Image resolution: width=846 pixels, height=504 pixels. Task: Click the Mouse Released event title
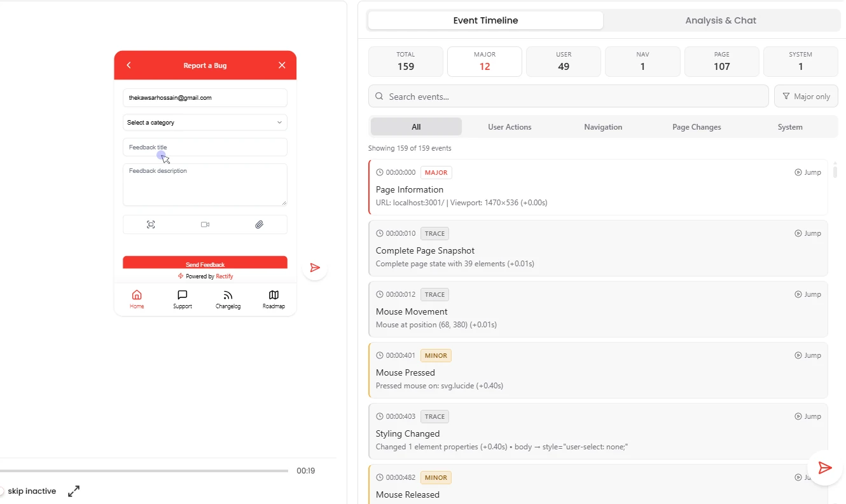pyautogui.click(x=408, y=494)
